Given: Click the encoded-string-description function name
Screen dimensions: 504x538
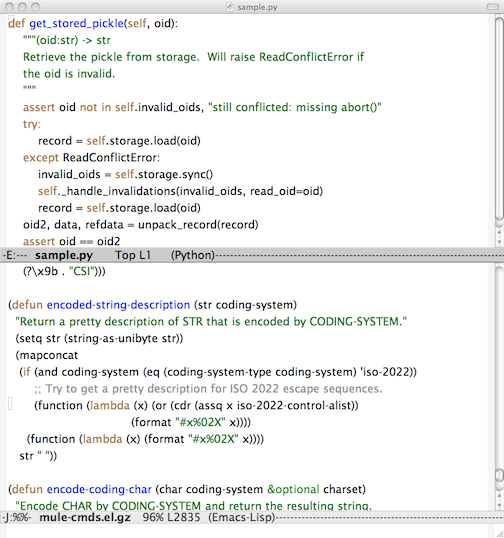Looking at the screenshot, I should tap(118, 305).
